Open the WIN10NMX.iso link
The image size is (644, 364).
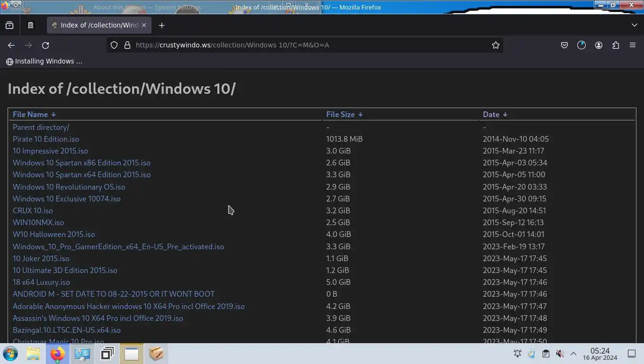38,222
